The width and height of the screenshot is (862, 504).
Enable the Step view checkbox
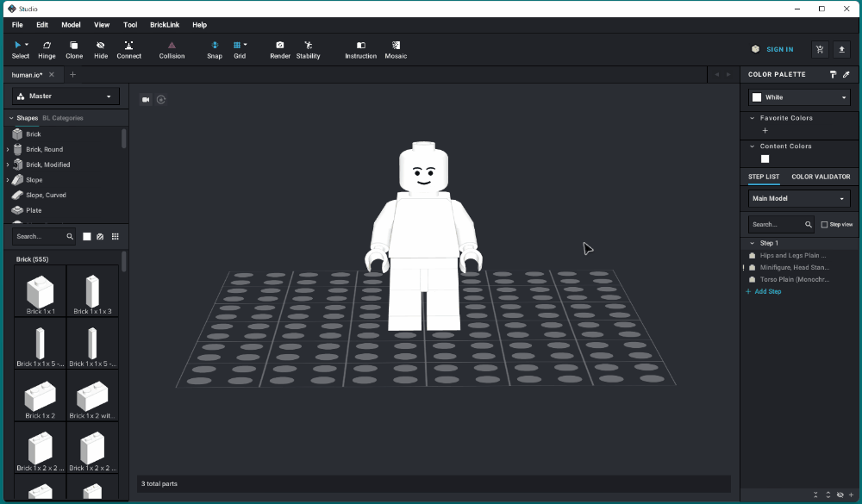[824, 224]
